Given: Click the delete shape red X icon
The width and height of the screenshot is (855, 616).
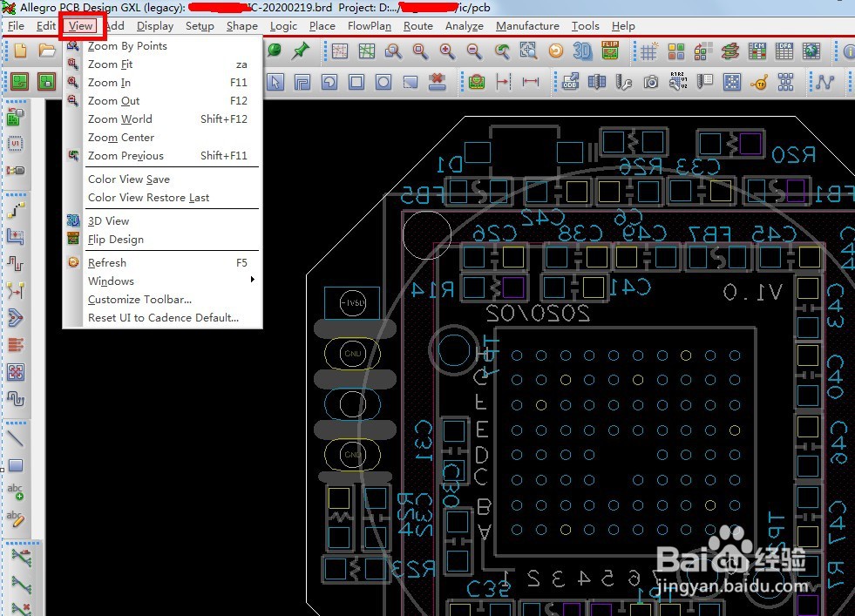Looking at the screenshot, I should (x=438, y=82).
